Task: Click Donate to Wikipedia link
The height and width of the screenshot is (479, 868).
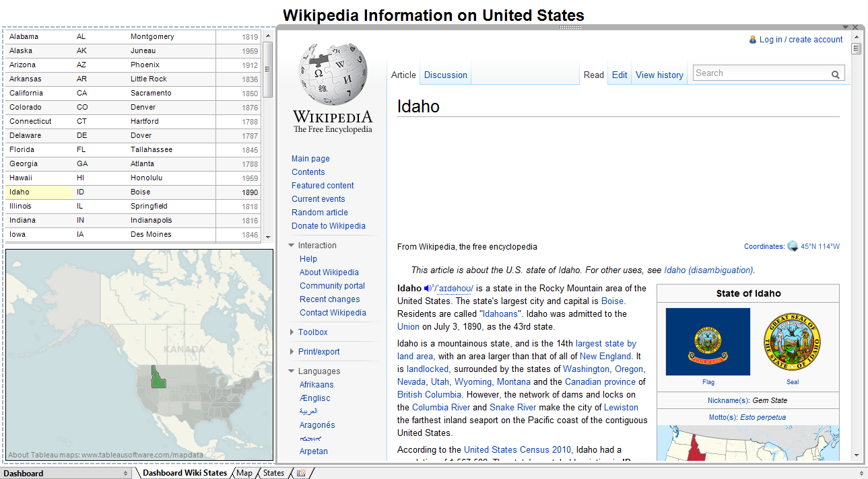Action: click(x=329, y=226)
